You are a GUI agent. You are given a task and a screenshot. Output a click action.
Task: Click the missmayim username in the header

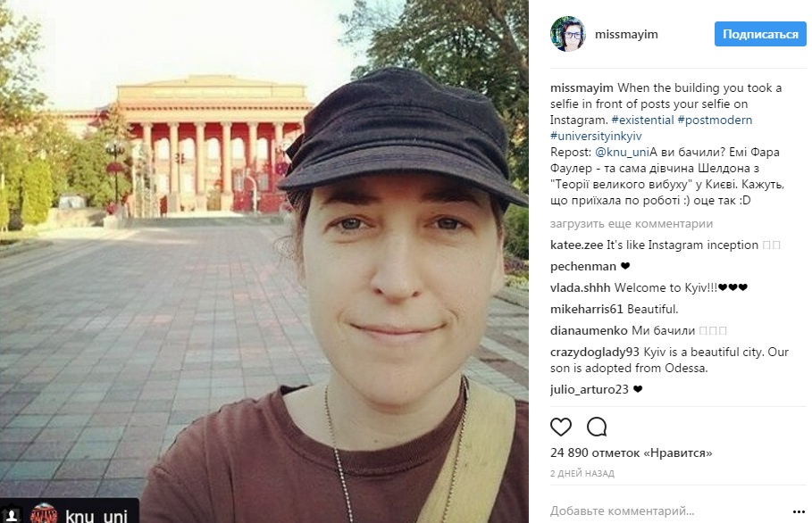pyautogui.click(x=626, y=34)
